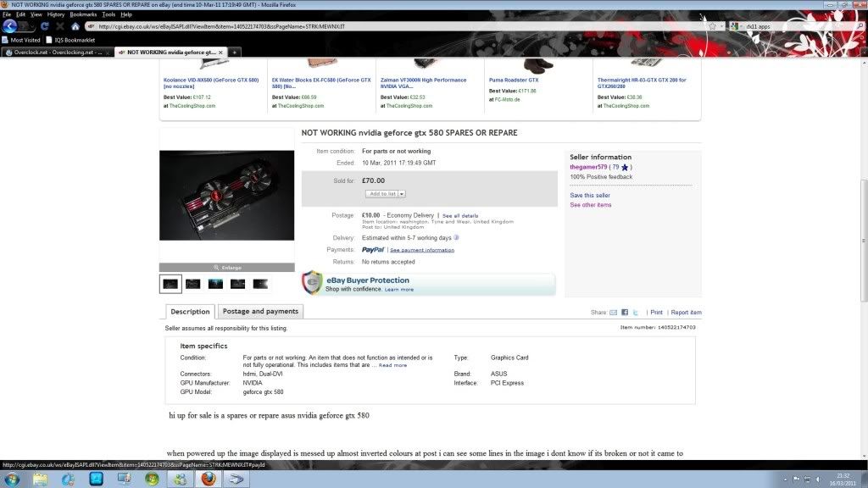Screen dimensions: 868x488
Task: Click the taskbar clock showing 21:32
Action: click(x=843, y=480)
